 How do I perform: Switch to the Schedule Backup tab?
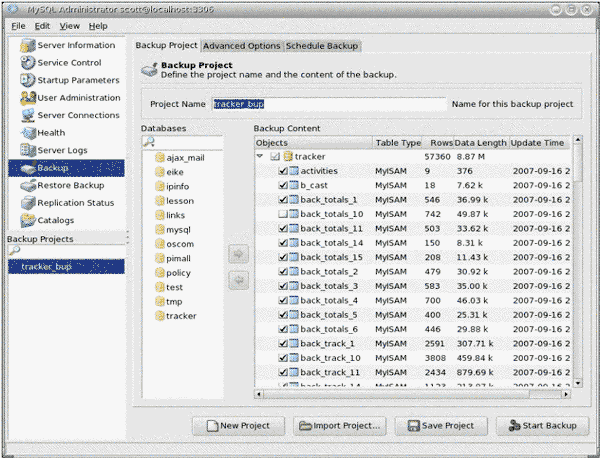pyautogui.click(x=322, y=46)
